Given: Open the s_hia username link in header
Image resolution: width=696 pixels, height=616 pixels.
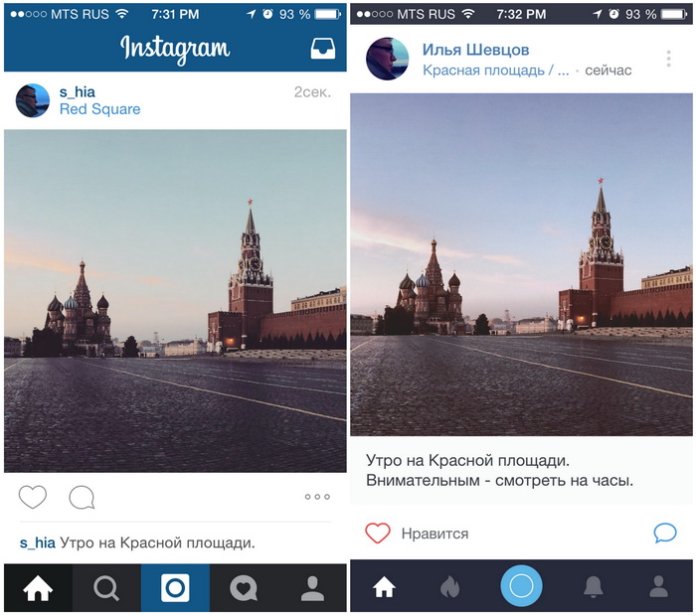Looking at the screenshot, I should click(78, 92).
